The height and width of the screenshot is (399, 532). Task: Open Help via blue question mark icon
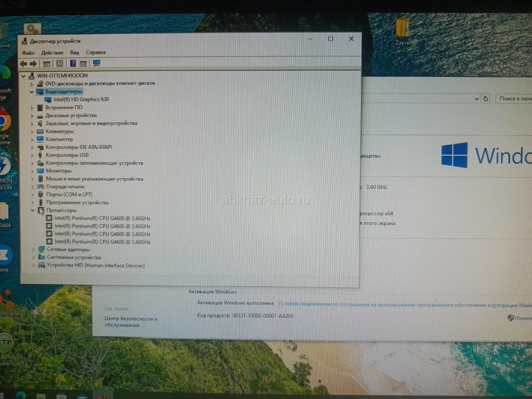(x=73, y=64)
